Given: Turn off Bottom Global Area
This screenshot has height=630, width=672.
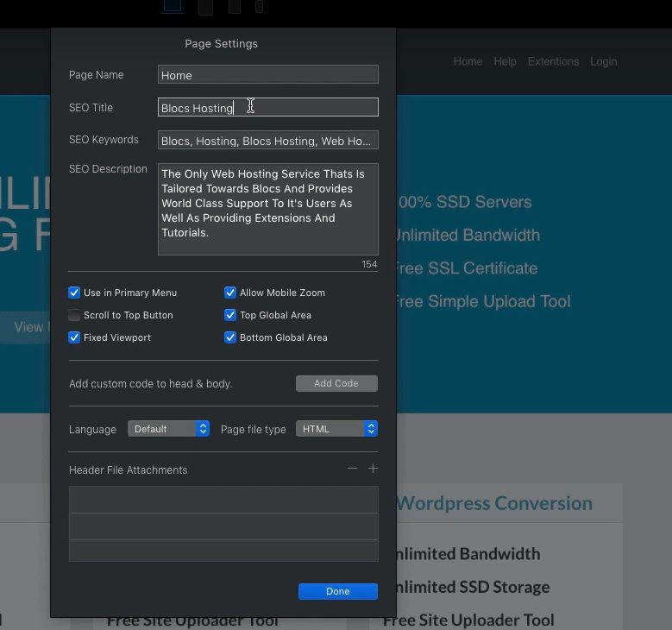Looking at the screenshot, I should tap(230, 337).
